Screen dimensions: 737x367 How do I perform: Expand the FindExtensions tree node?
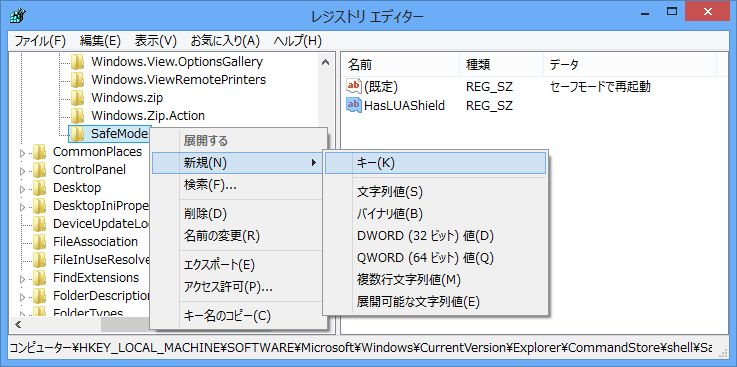point(23,279)
